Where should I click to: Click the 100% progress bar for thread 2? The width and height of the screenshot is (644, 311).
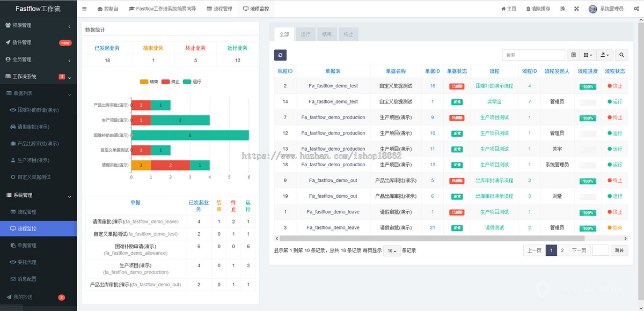[587, 85]
